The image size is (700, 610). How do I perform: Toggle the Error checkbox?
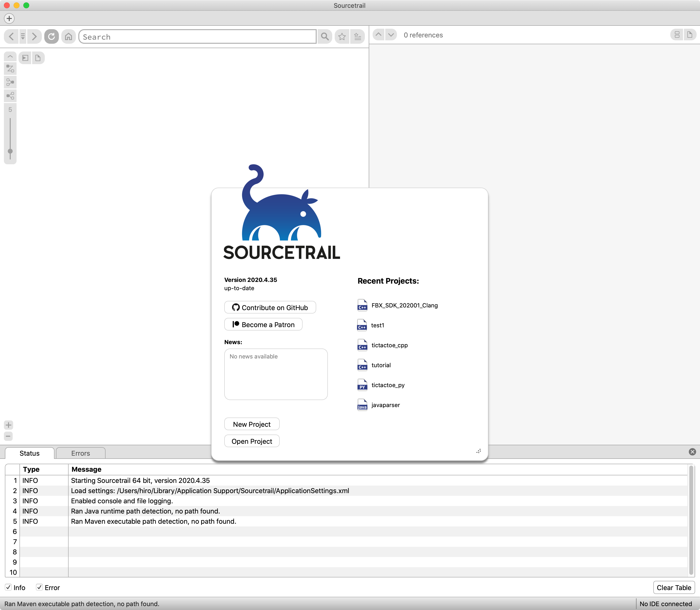click(x=39, y=587)
